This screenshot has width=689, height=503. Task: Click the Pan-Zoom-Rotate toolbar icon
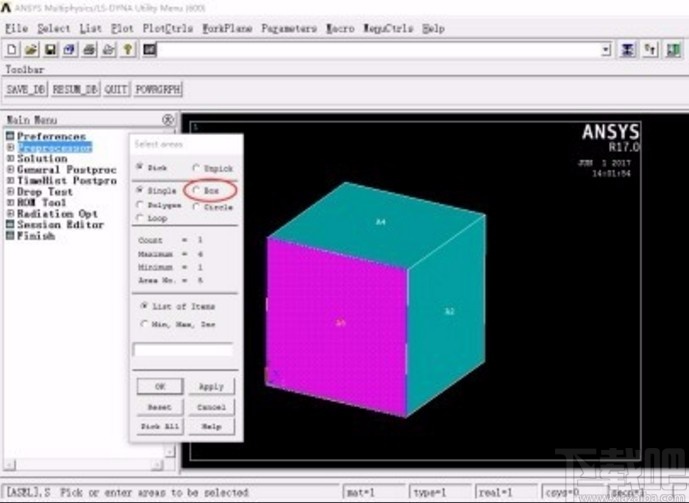(70, 50)
